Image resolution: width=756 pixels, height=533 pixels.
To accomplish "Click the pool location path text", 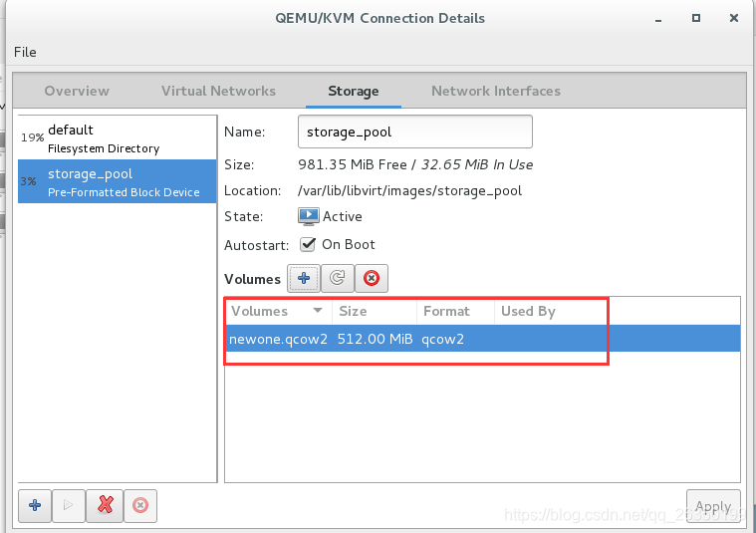I will (409, 191).
